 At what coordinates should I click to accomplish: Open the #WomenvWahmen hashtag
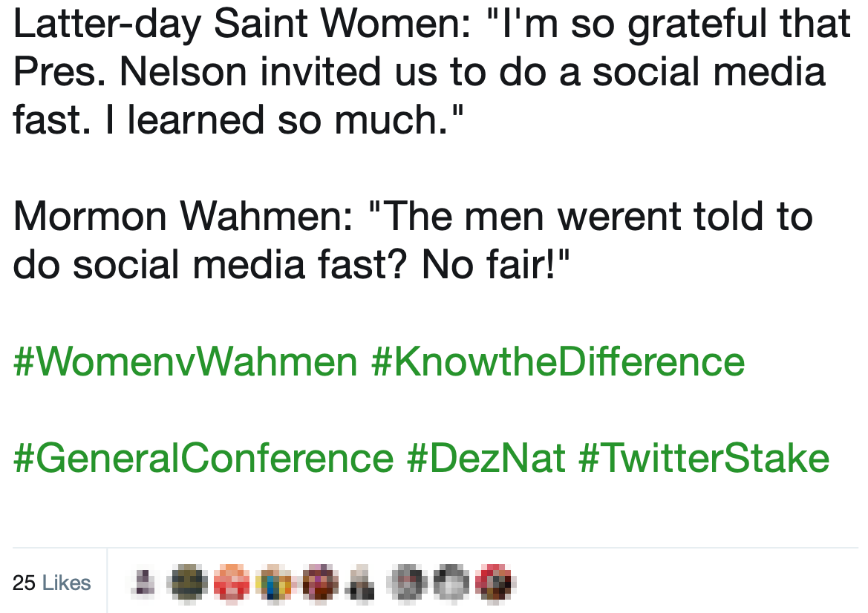[186, 362]
